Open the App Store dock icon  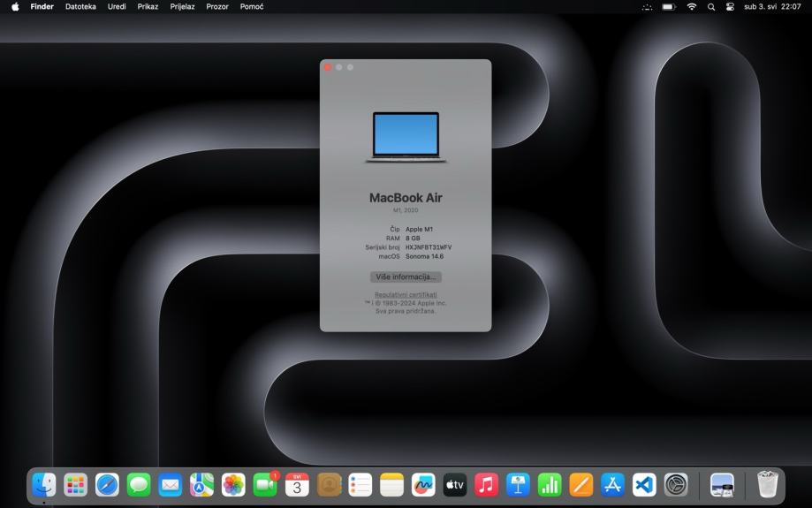612,484
